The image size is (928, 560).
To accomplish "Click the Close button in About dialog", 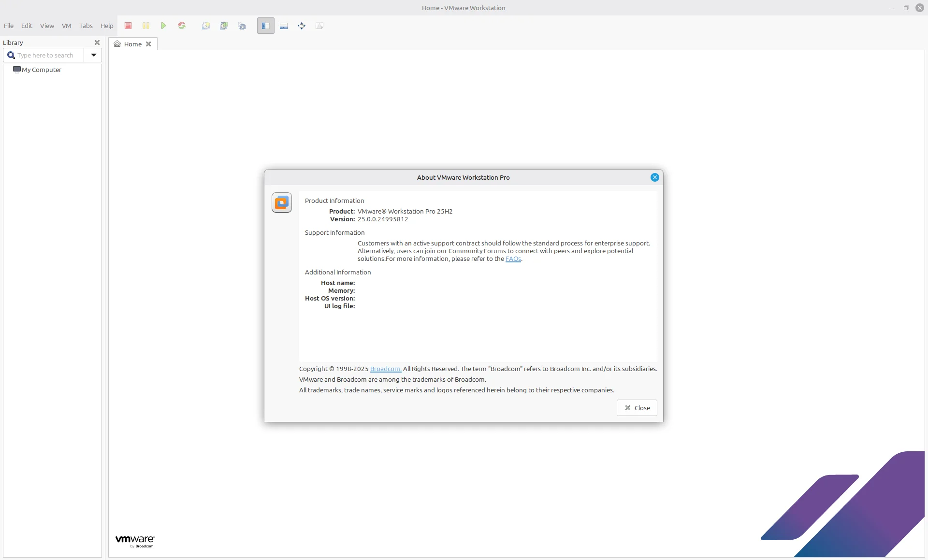I will tap(637, 408).
